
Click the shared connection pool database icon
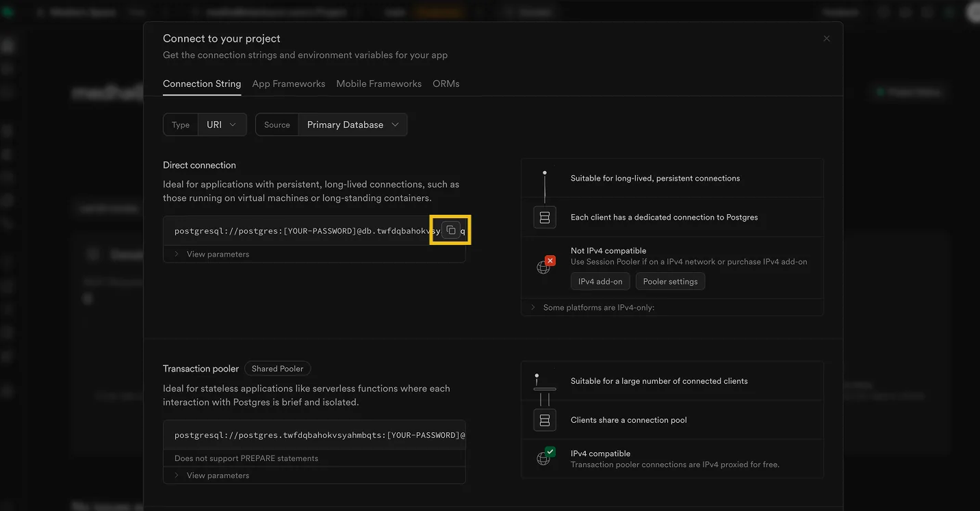[x=545, y=420]
